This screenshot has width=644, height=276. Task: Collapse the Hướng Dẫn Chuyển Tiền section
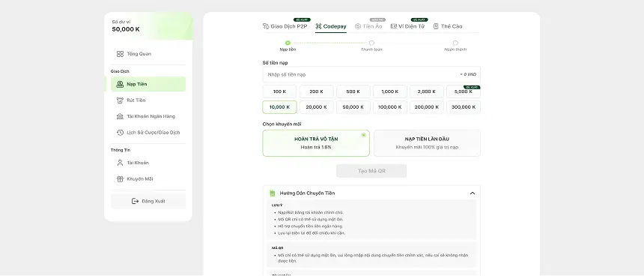pos(473,193)
